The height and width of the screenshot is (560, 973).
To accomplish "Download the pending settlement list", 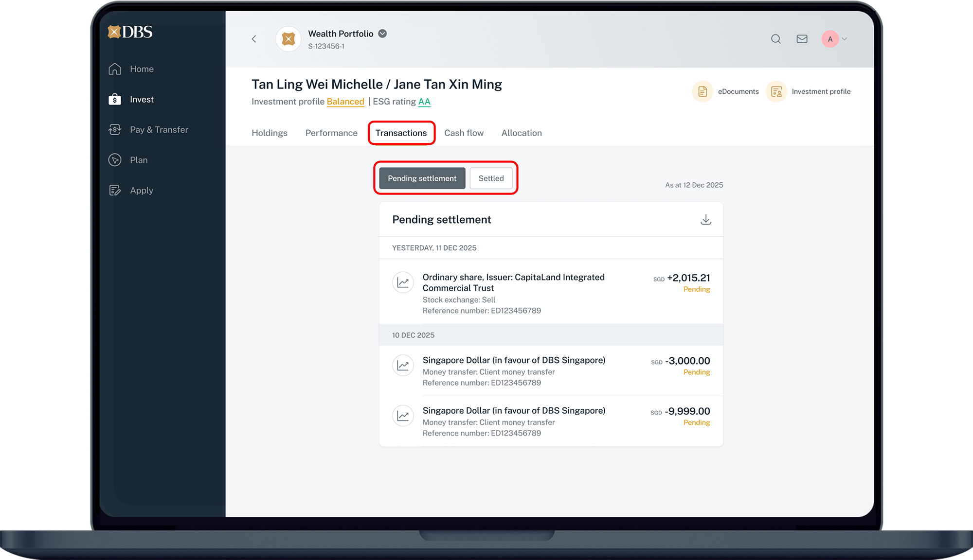I will click(705, 220).
